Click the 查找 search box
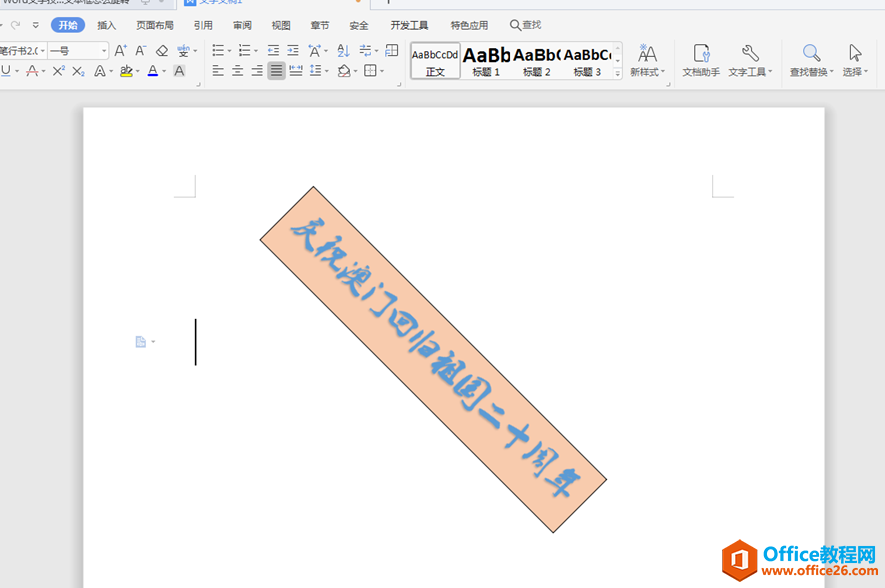885x588 pixels. 525,25
